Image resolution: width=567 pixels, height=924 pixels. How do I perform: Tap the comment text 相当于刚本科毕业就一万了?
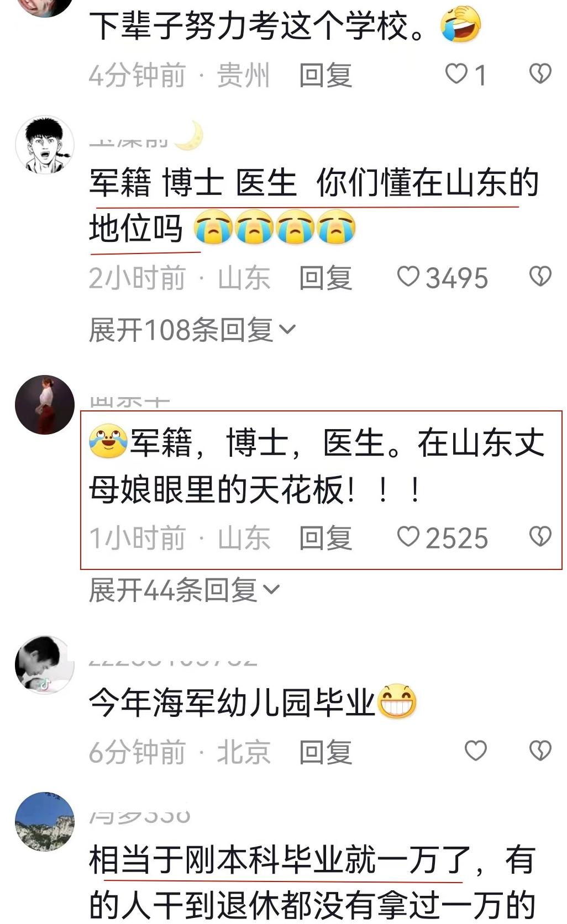tap(280, 860)
